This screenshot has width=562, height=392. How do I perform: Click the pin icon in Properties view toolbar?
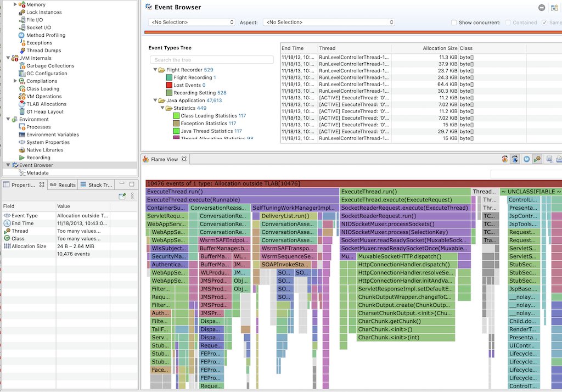coord(122,196)
